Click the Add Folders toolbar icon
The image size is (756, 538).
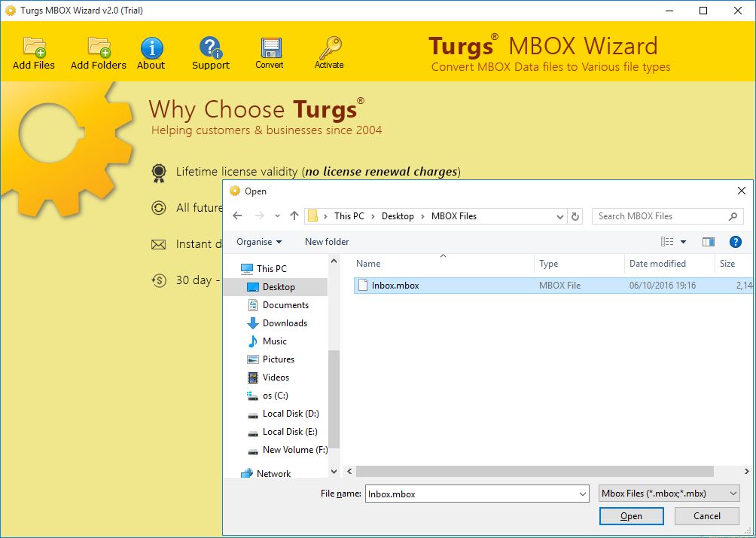99,47
